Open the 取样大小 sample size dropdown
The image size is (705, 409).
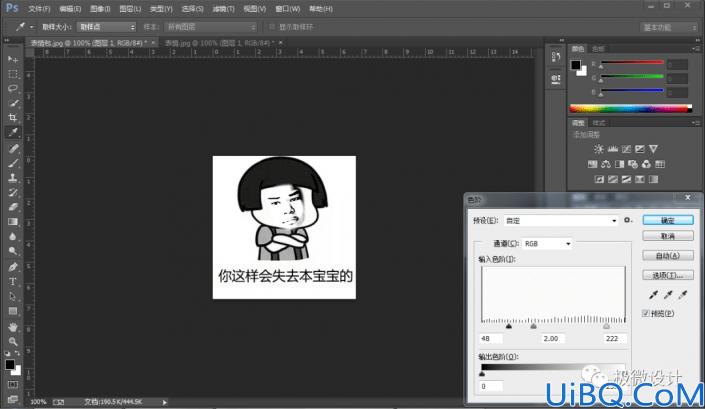(106, 27)
